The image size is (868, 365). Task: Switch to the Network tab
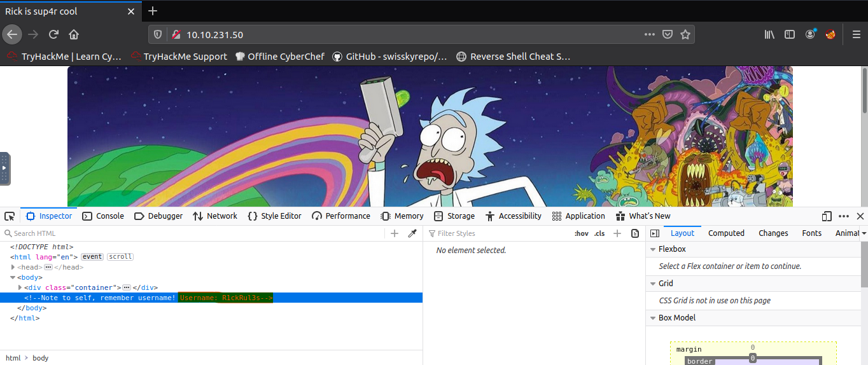tap(215, 216)
